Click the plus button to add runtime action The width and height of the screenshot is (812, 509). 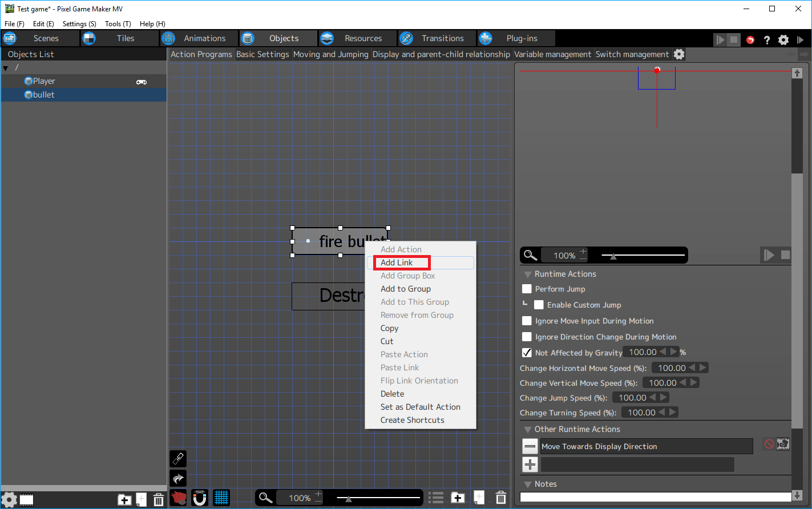click(530, 464)
